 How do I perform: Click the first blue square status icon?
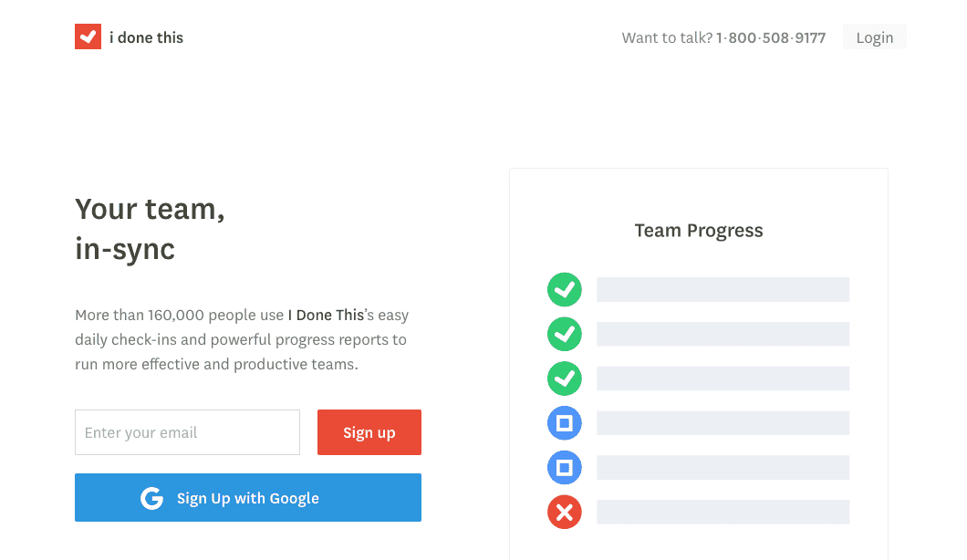tap(565, 423)
